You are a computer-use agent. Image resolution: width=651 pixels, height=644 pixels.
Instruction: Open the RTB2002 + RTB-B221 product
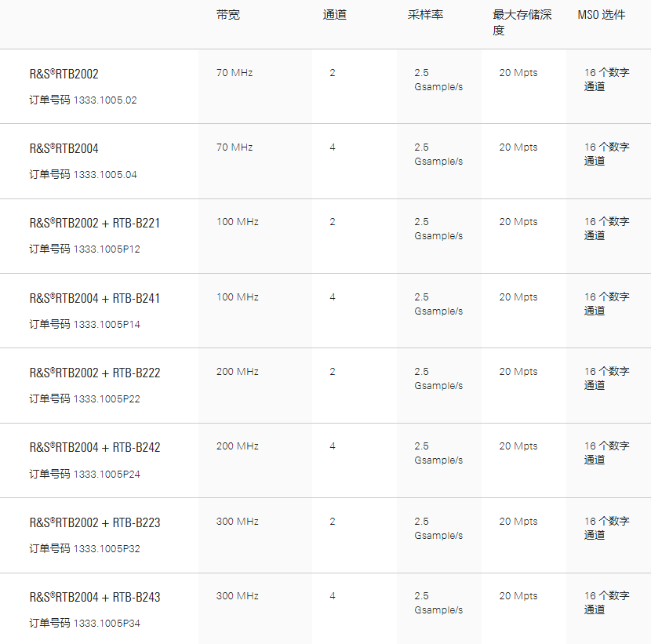[95, 223]
